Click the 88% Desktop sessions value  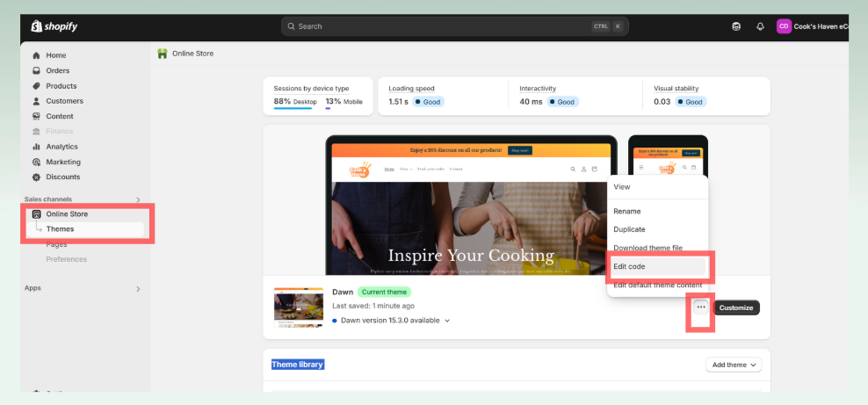(x=295, y=102)
